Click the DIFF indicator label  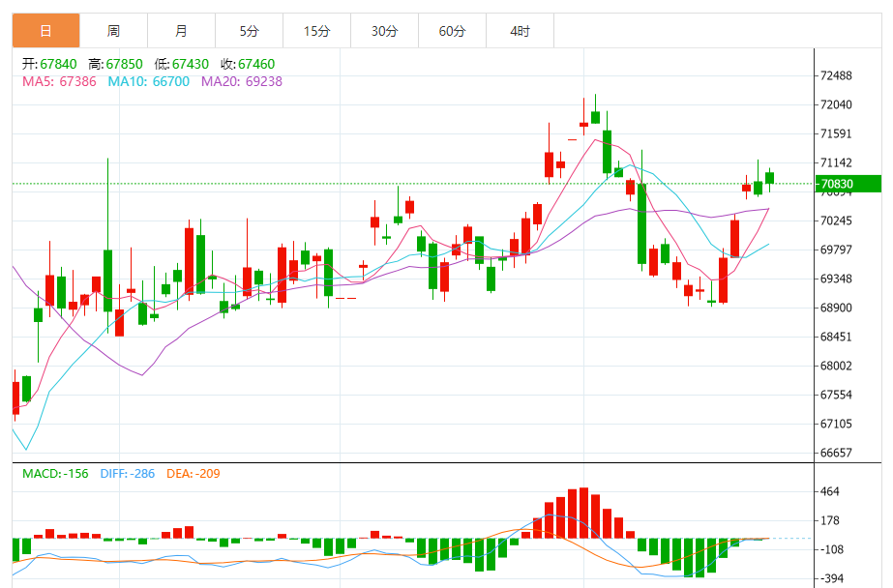click(130, 473)
